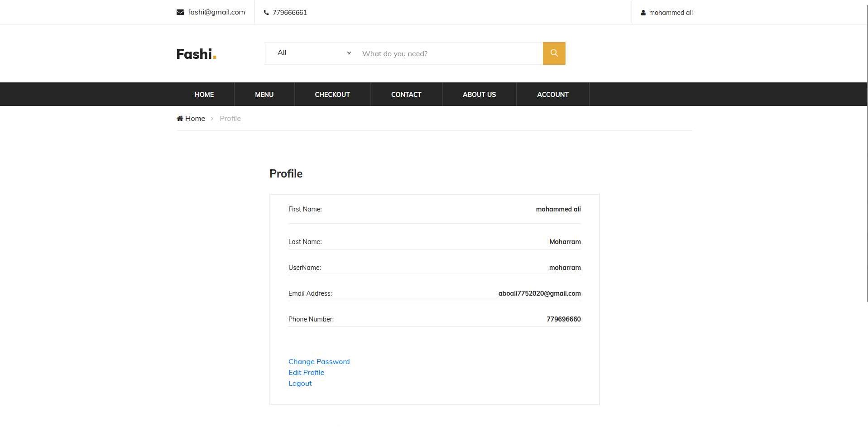Click the home icon in breadcrumb
Viewport: 868px width, 427px height.
pos(180,119)
